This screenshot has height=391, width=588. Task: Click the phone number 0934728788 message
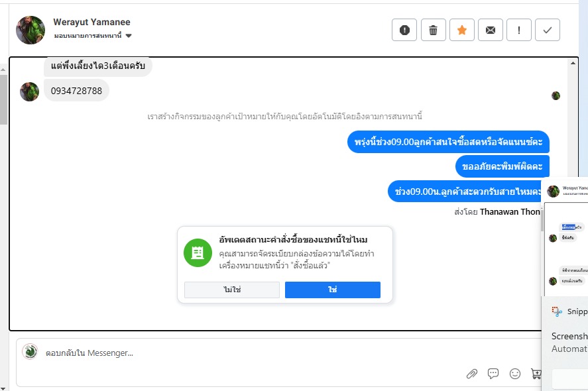click(76, 91)
